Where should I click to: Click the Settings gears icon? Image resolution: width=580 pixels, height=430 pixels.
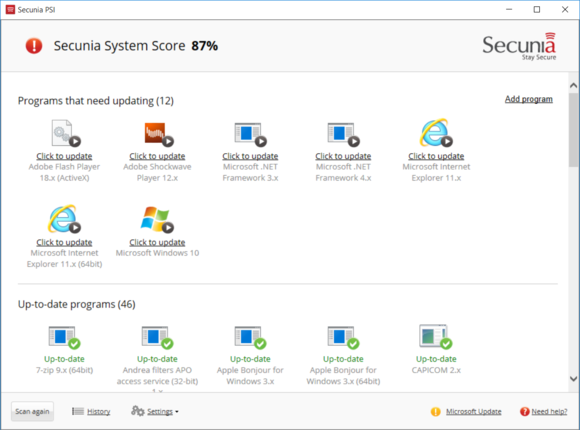(138, 411)
